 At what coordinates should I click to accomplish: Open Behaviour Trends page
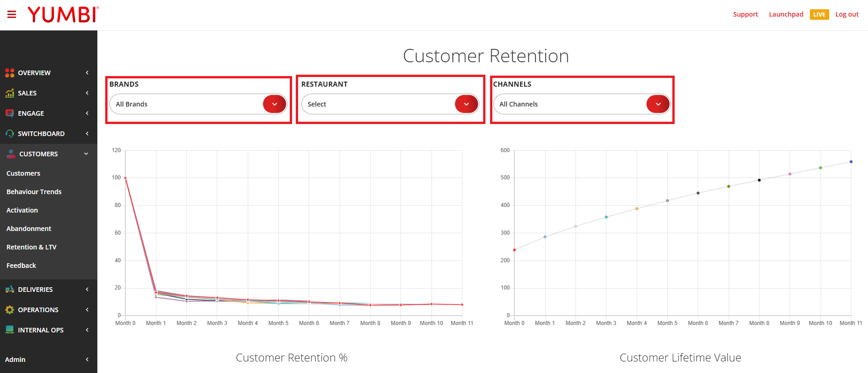point(34,192)
